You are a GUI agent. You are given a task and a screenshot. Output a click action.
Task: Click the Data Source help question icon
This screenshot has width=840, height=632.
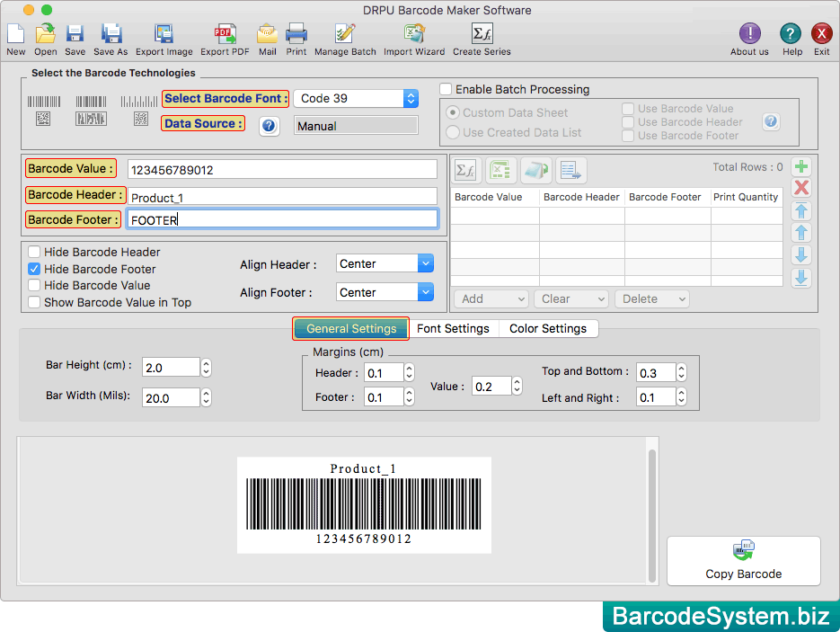(x=269, y=126)
